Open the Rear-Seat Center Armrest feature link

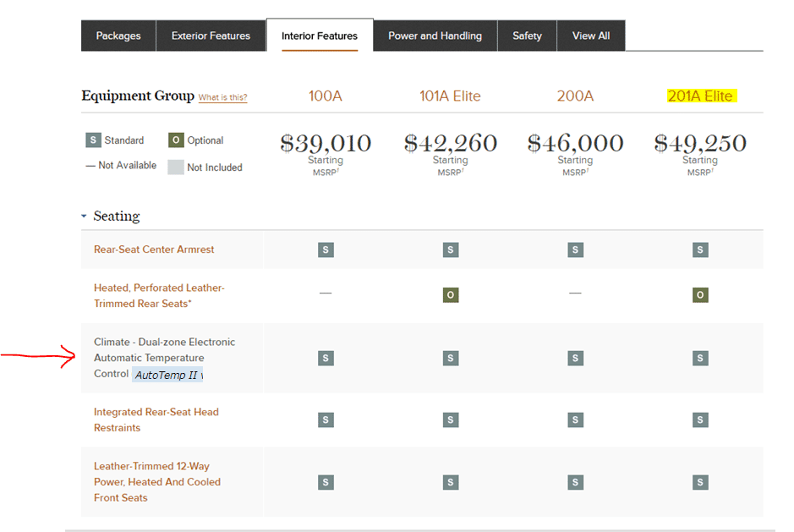click(154, 250)
